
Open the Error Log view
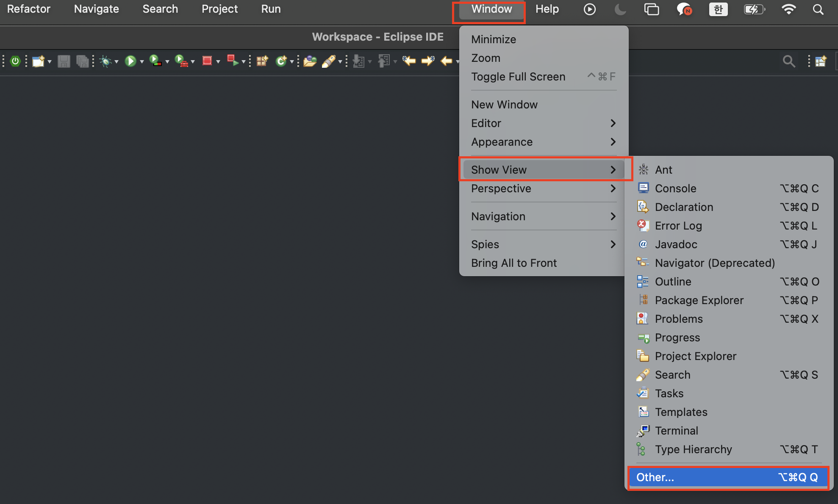(729, 226)
